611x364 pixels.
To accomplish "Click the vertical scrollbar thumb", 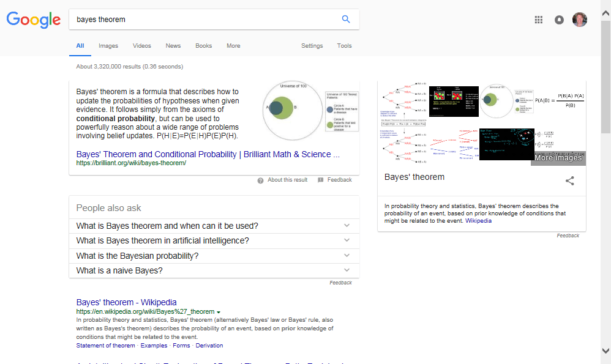I will coord(605,76).
